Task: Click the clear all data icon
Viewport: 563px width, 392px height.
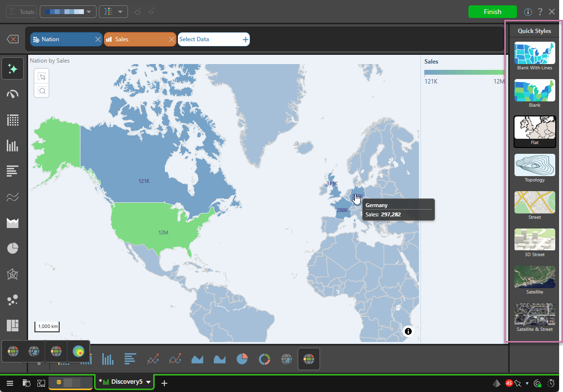Action: [13, 39]
